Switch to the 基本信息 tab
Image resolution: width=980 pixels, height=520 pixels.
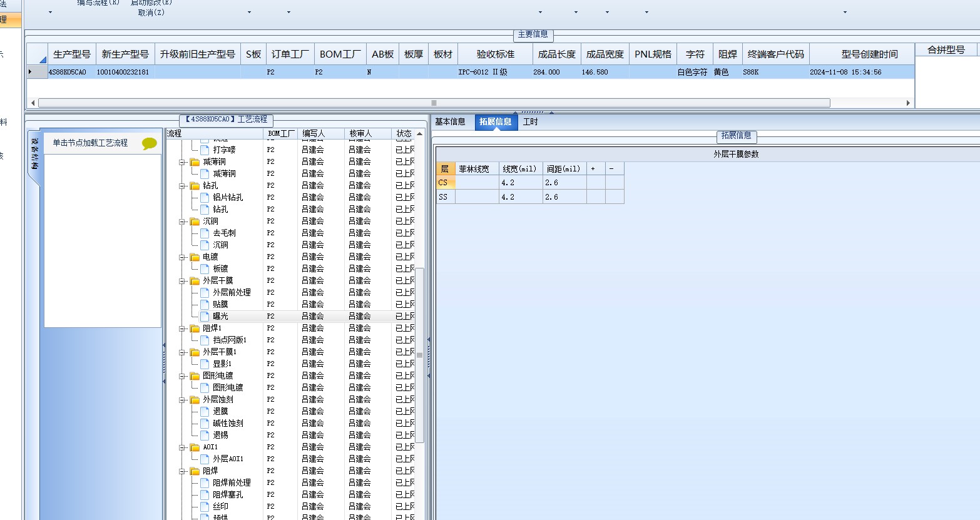(x=451, y=122)
